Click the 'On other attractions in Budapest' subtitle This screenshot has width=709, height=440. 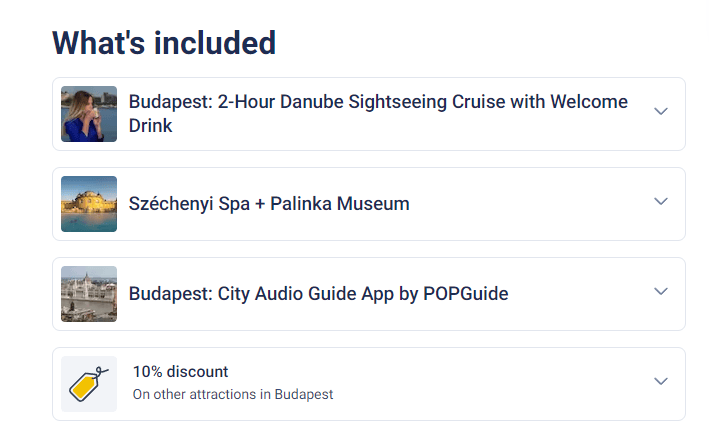233,394
